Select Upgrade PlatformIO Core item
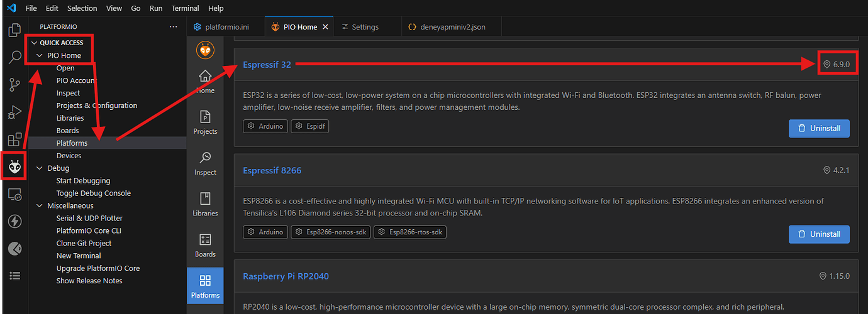868x314 pixels. 98,268
